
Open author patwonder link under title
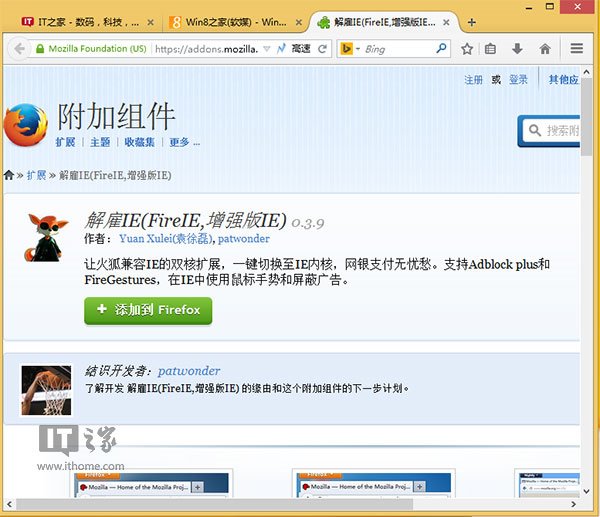[243, 239]
